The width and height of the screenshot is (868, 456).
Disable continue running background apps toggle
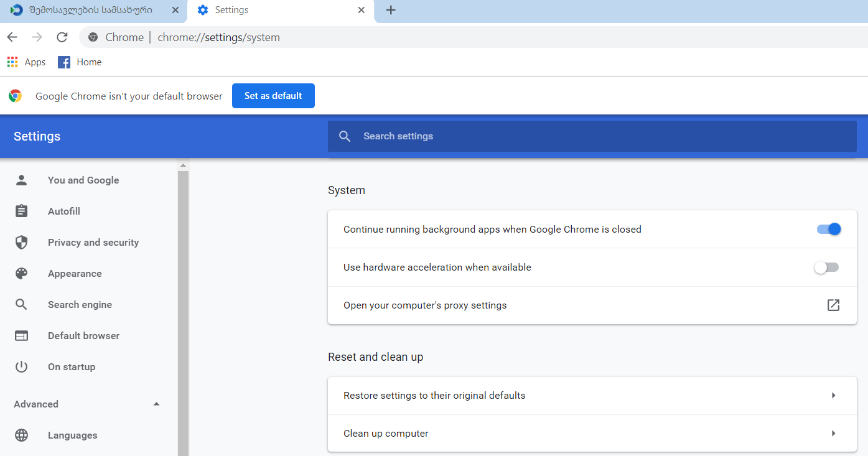click(829, 230)
